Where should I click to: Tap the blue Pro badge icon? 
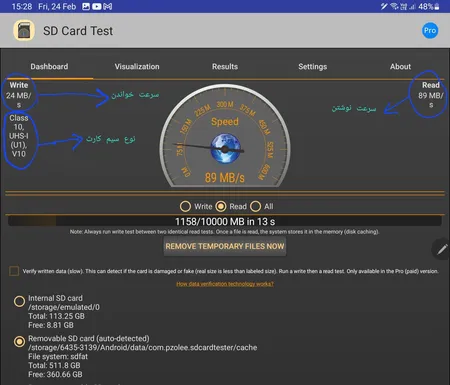430,31
